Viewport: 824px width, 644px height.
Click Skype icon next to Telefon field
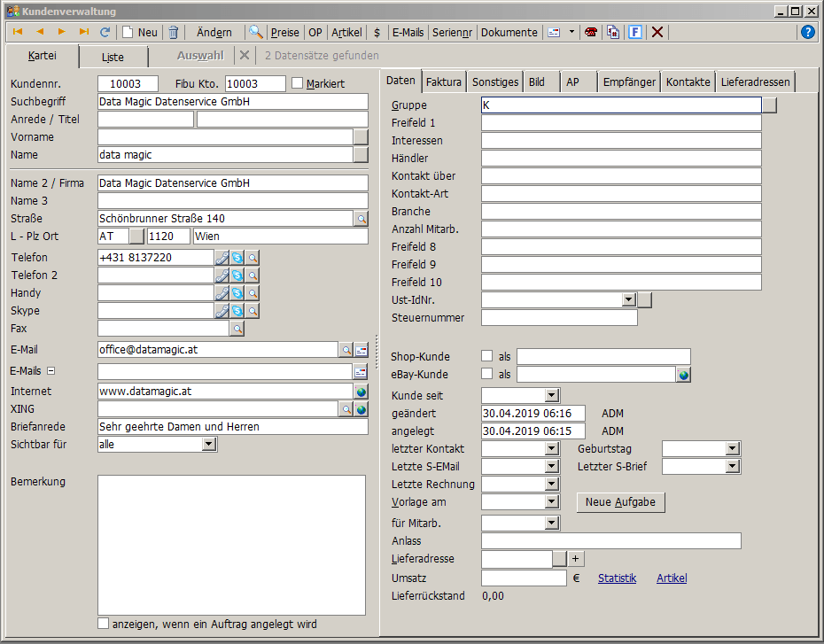coord(237,258)
